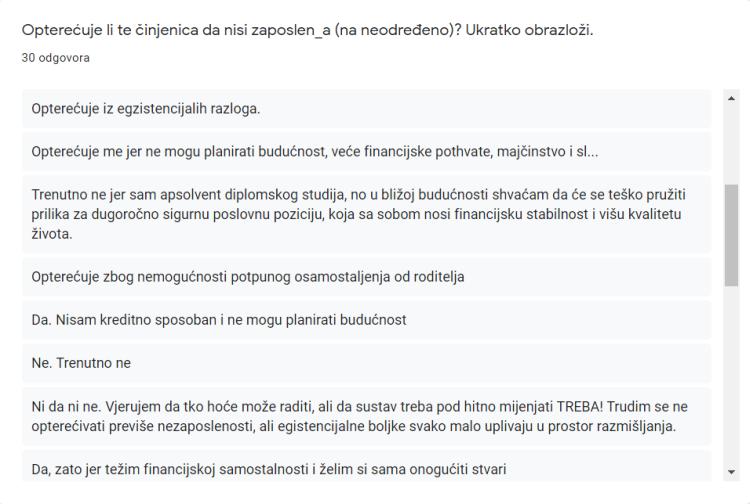This screenshot has width=750, height=504.
Task: Click the 'Ne. Trenutno ne' response
Action: (366, 363)
